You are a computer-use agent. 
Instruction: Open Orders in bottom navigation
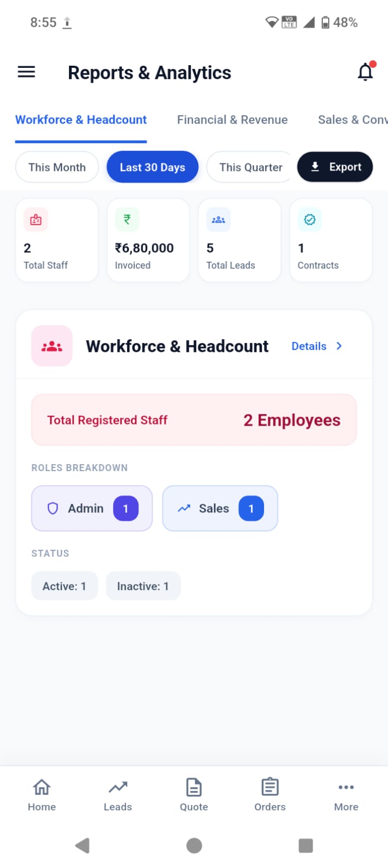click(x=270, y=795)
